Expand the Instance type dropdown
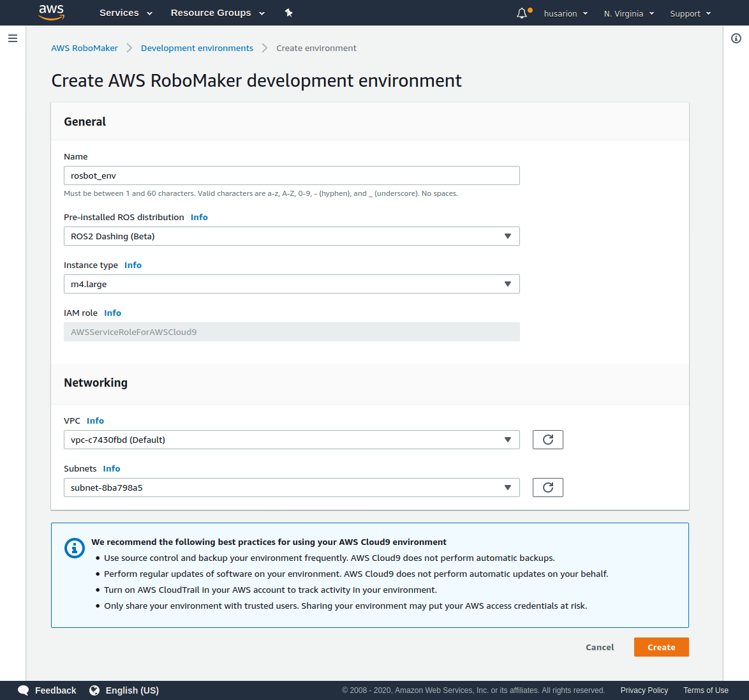Viewport: 749px width, 700px height. [x=292, y=284]
